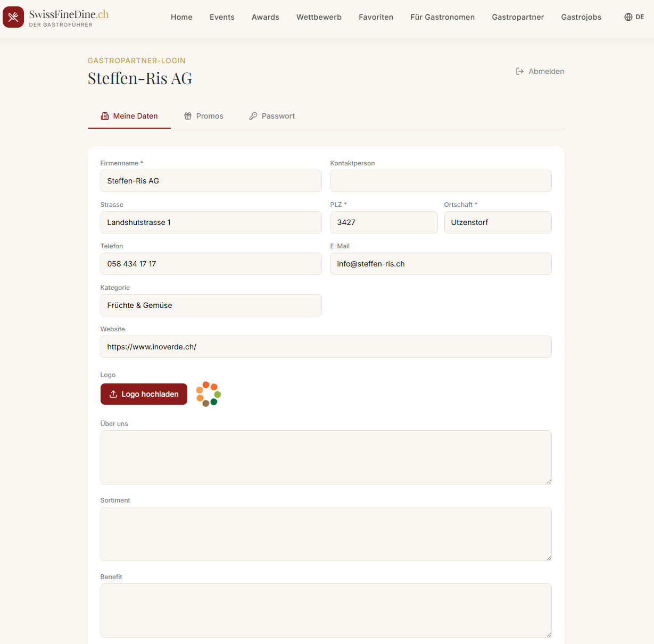654x644 pixels.
Task: Click the Ortschaft field Utzenstorf
Action: (x=498, y=222)
